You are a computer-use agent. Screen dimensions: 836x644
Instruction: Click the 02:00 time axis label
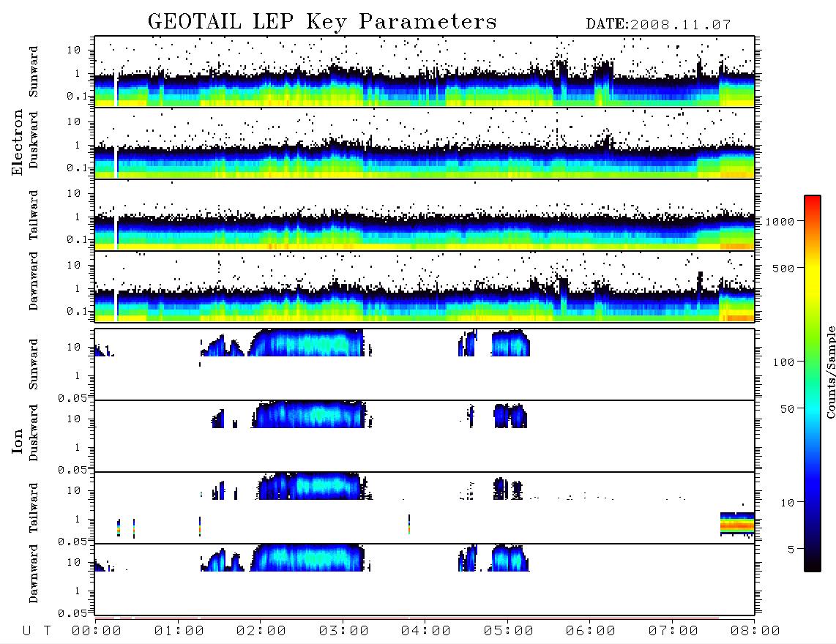click(261, 632)
